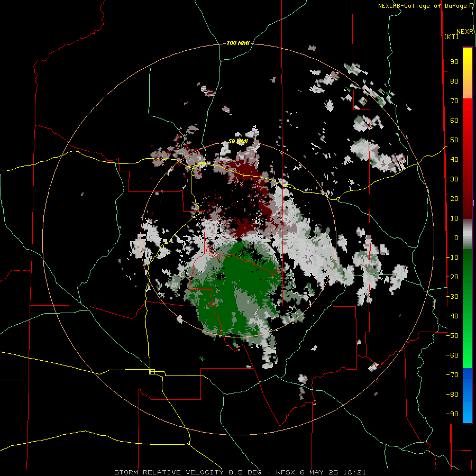Image resolution: width=476 pixels, height=476 pixels.
Task: Click the -70 value on the velocity scale
Action: [x=452, y=375]
